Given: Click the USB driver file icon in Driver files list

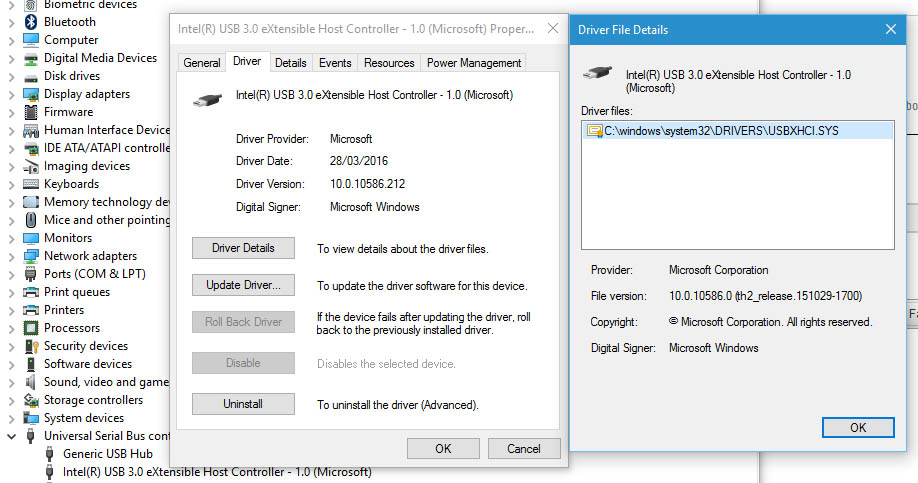Looking at the screenshot, I should click(x=595, y=131).
